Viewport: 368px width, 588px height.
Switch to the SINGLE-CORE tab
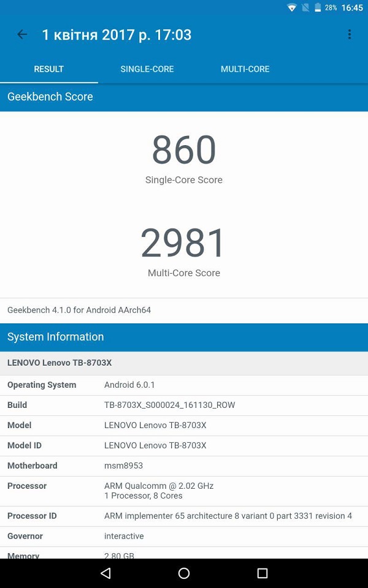(x=147, y=69)
